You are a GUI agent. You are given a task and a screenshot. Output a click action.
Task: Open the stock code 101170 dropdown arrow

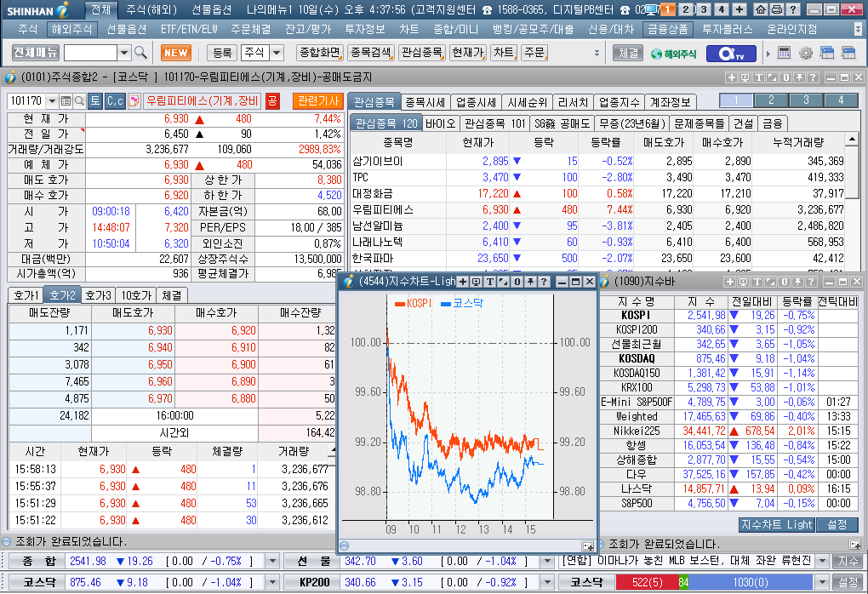coord(52,100)
